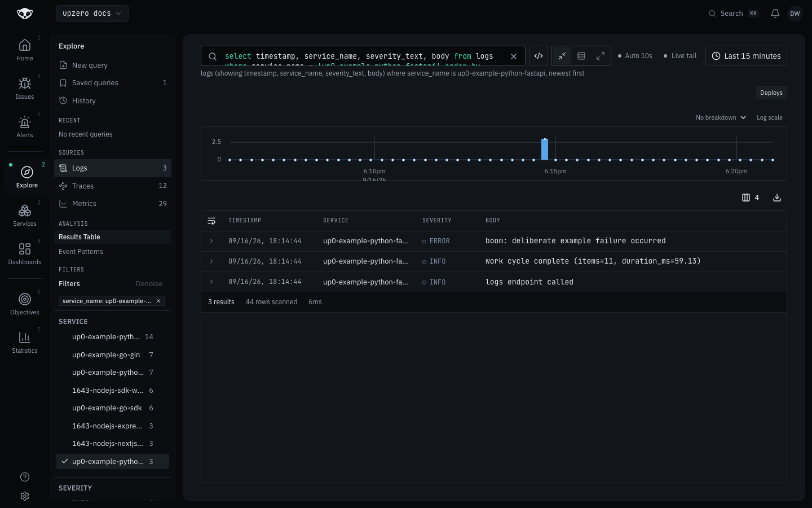
Task: Toggle the code editor view icon
Action: point(539,56)
